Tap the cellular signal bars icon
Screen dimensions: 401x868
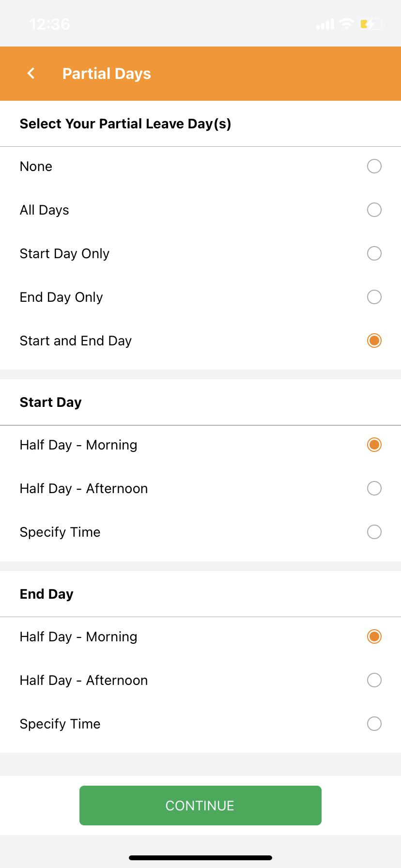click(325, 24)
